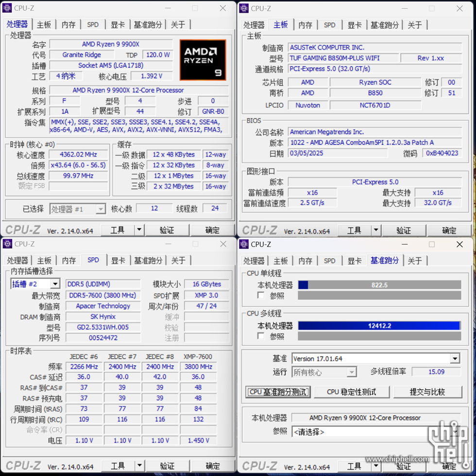Run the CPU 稳定性测试 stress test
Viewport: 476px width, 476px height.
(x=352, y=392)
